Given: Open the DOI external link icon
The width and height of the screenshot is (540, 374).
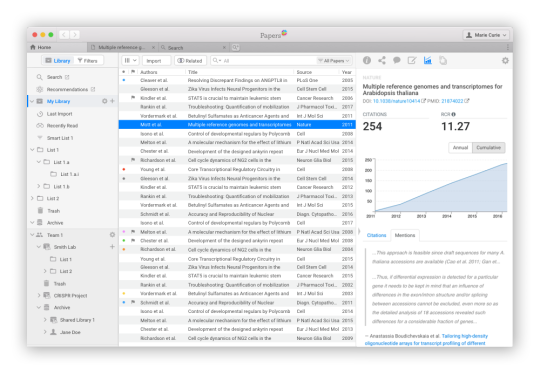Looking at the screenshot, I should (x=424, y=101).
